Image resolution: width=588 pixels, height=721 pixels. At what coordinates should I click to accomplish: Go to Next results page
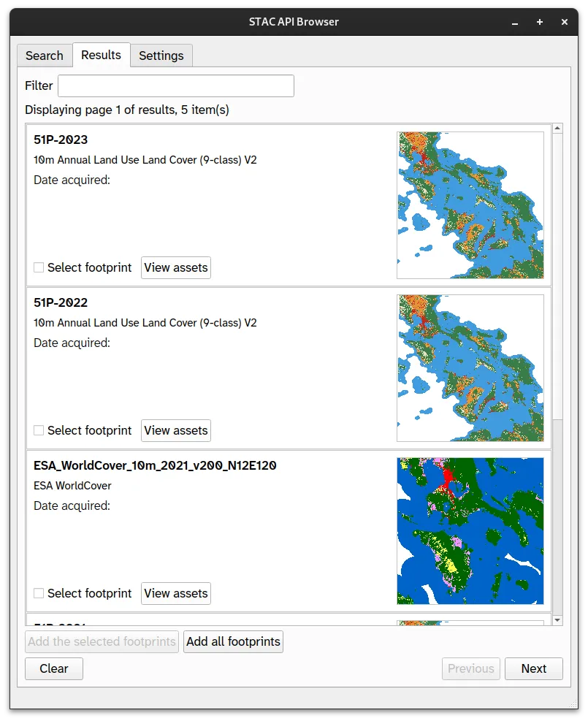(533, 668)
